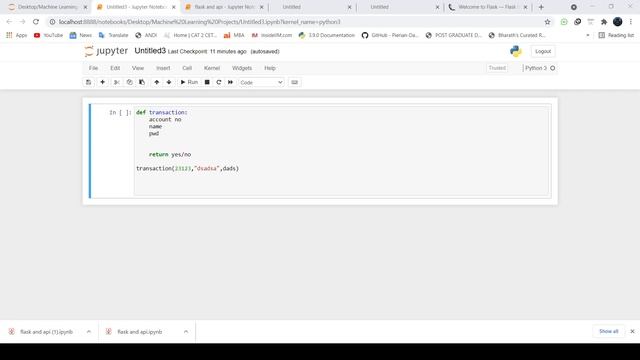Screen dimensions: 640x360
Task: Open Reading list
Action: click(616, 36)
